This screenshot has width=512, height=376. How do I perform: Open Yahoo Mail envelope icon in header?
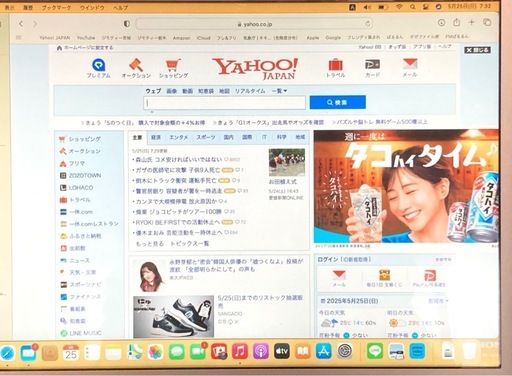[x=410, y=64]
